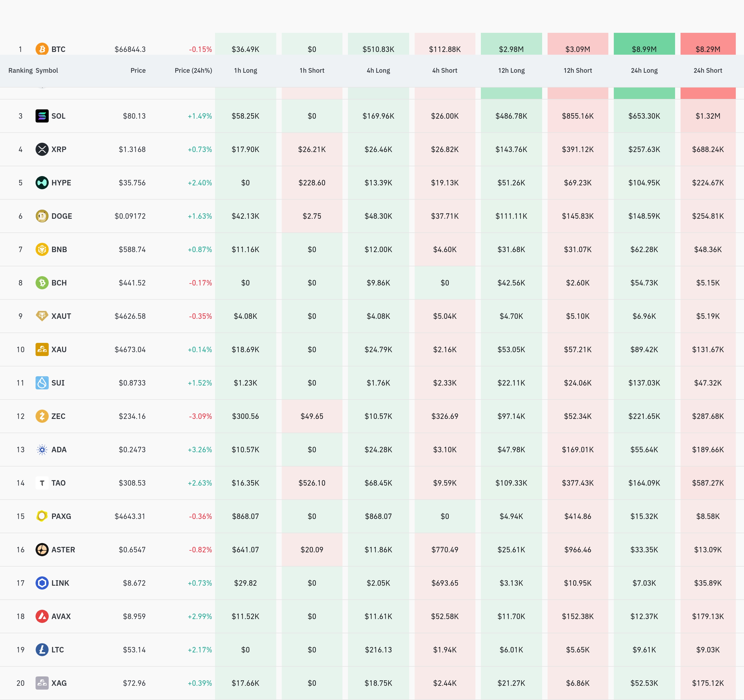
Task: Click the Chainlink LINK icon
Action: (x=42, y=583)
